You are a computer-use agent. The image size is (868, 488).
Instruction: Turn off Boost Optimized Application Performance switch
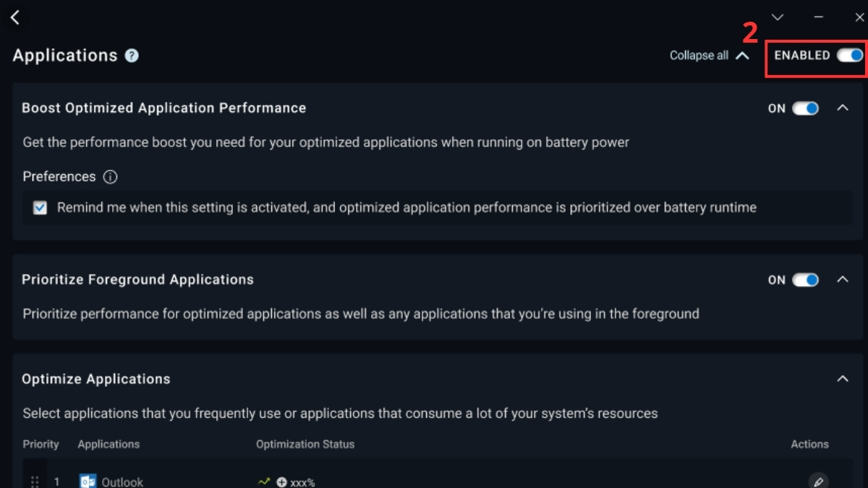(805, 108)
